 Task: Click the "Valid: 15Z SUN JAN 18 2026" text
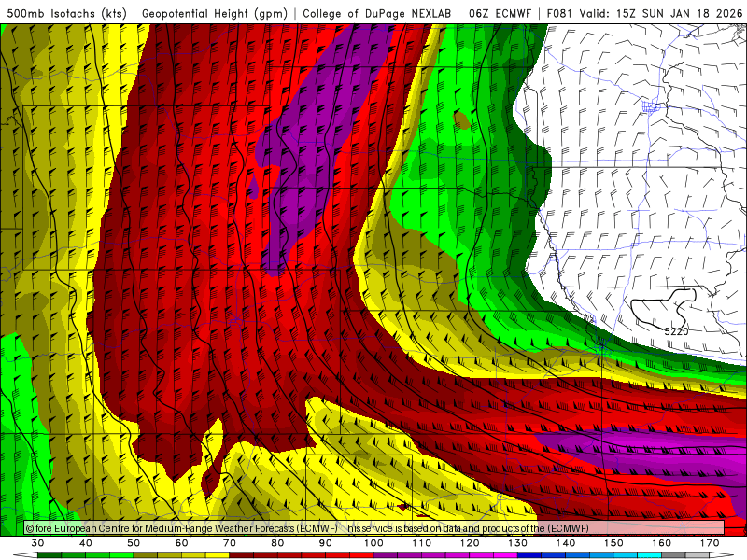pyautogui.click(x=660, y=13)
